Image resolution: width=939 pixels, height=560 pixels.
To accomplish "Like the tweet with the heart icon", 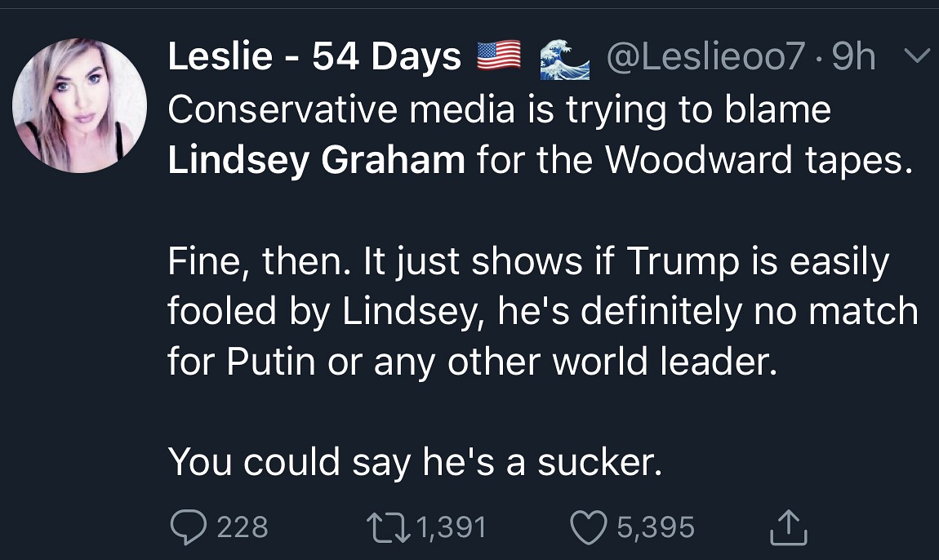I will click(589, 527).
